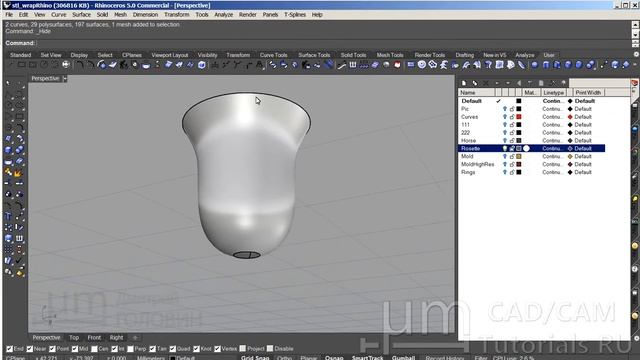Switch to the Mesh Tools toolbar tab

tap(389, 55)
